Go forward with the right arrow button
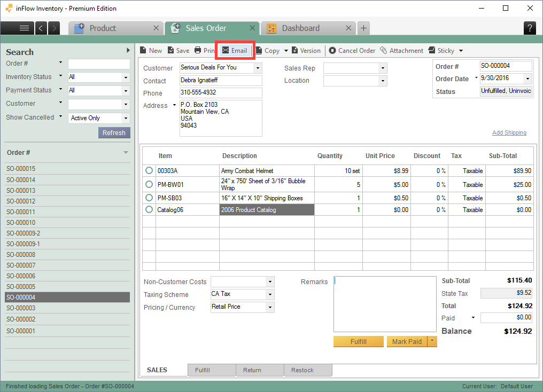The width and height of the screenshot is (543, 392). tap(53, 28)
